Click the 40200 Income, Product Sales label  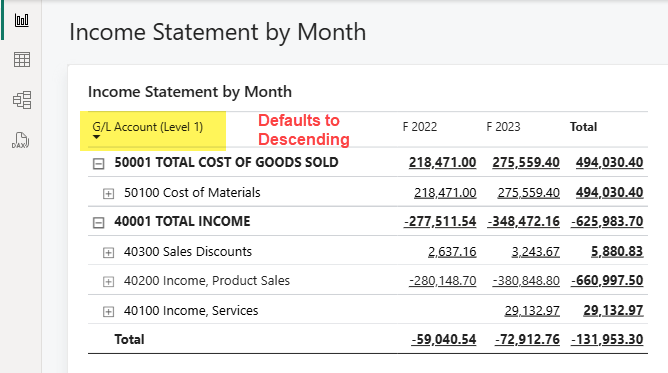[207, 281]
